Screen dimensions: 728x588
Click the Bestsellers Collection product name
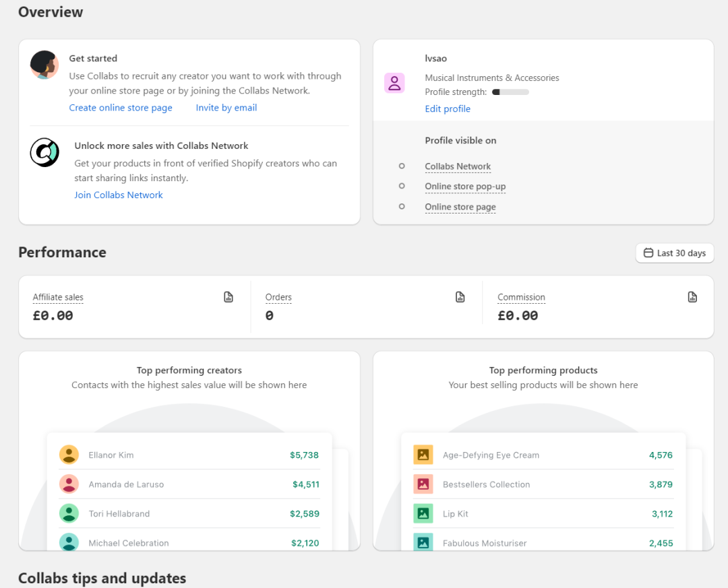[x=486, y=484]
